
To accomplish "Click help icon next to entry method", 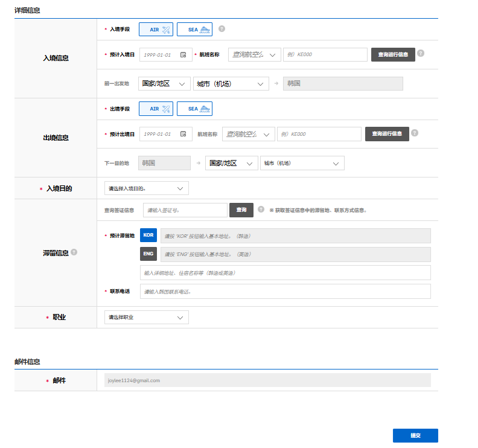I will coord(221,29).
